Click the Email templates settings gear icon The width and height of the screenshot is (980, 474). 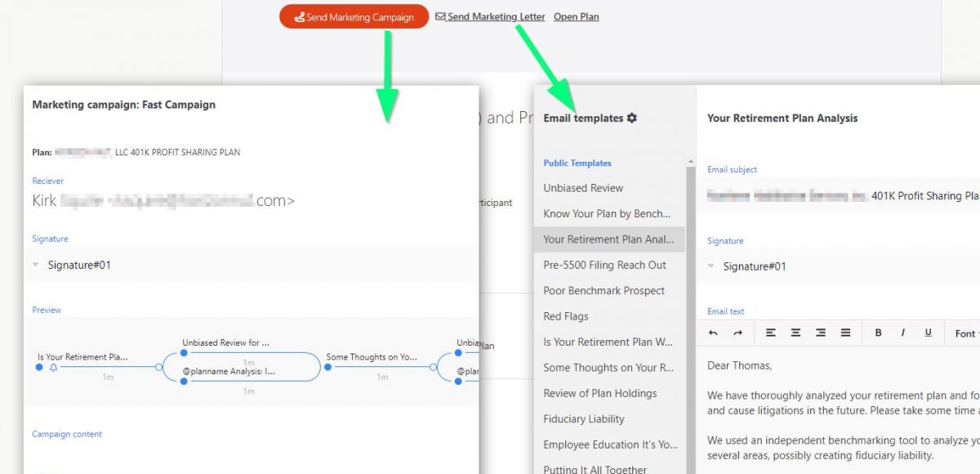pyautogui.click(x=632, y=118)
